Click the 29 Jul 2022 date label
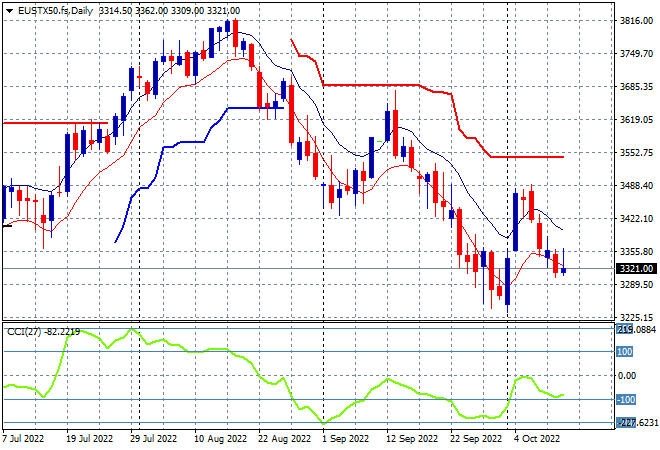 (153, 439)
